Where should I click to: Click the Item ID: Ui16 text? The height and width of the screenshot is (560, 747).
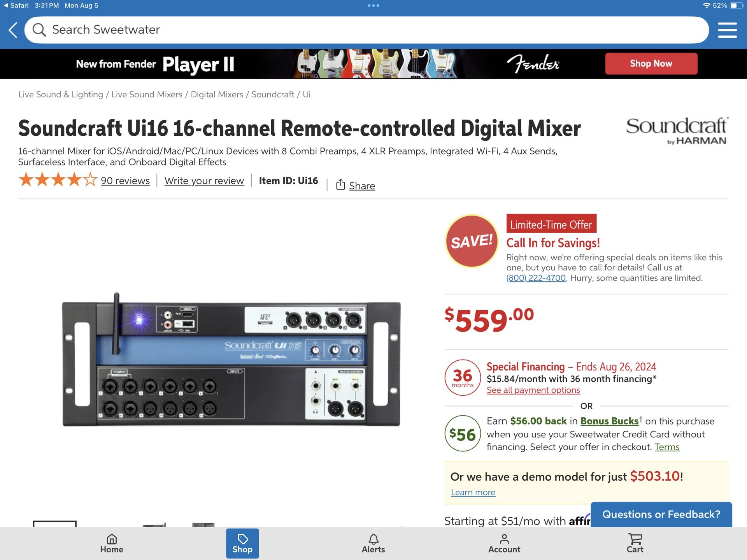coord(288,181)
